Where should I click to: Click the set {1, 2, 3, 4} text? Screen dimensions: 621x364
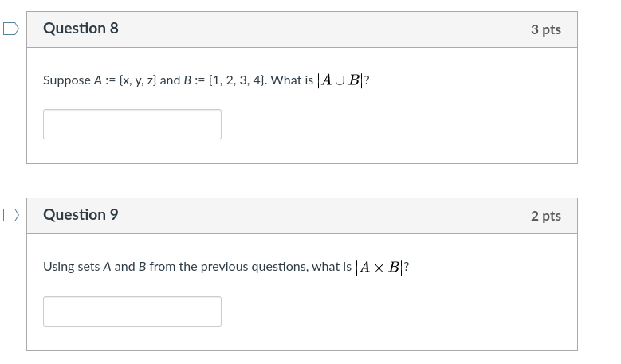point(238,80)
